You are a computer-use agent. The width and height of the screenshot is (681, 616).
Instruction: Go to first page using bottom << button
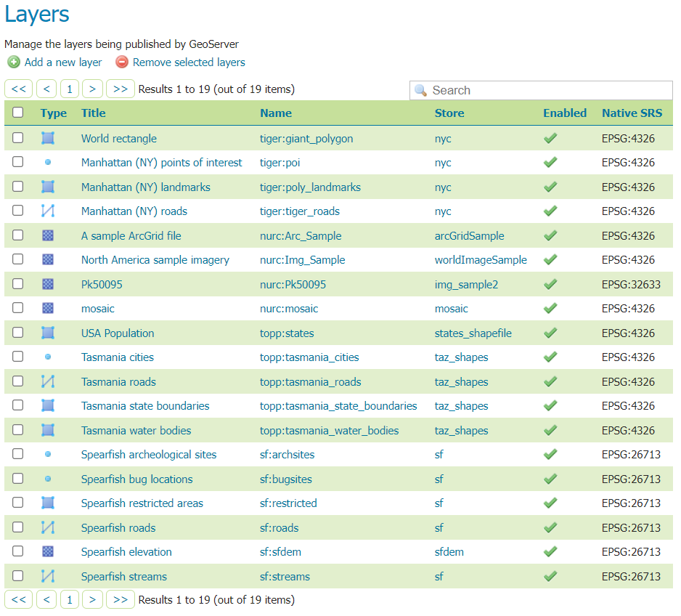[x=18, y=600]
